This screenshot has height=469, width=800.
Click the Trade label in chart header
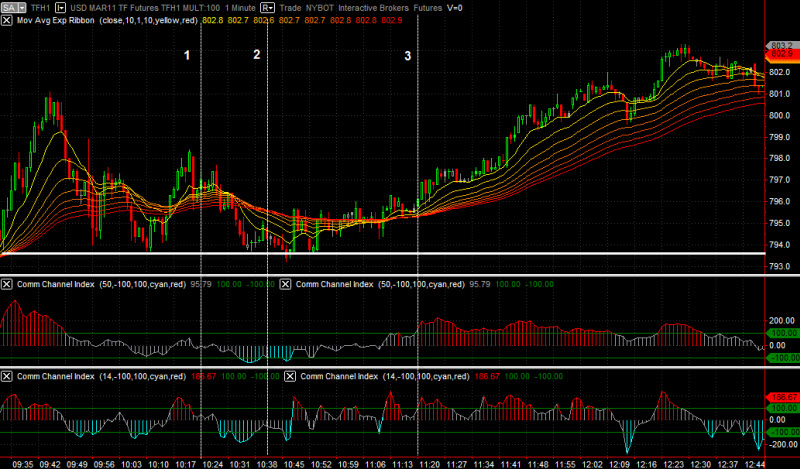pos(294,6)
